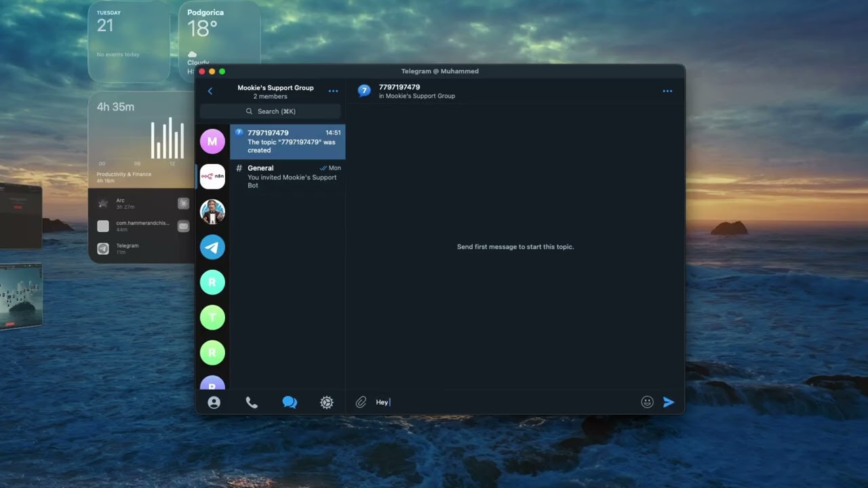Click the Productivity & Finance label
Image resolution: width=868 pixels, height=488 pixels.
(x=124, y=174)
